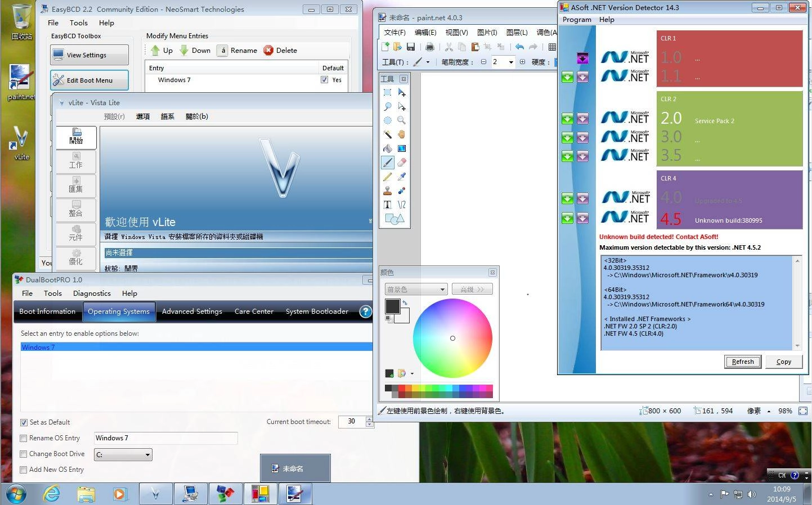This screenshot has height=505, width=812.
Task: Select the Windows 7 entry in DualBootPRO list
Action: pos(196,348)
